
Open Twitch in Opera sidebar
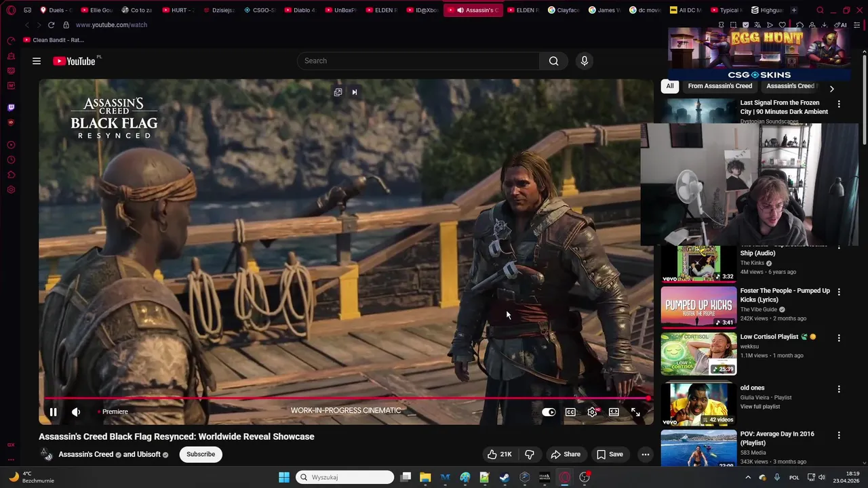[x=11, y=107]
